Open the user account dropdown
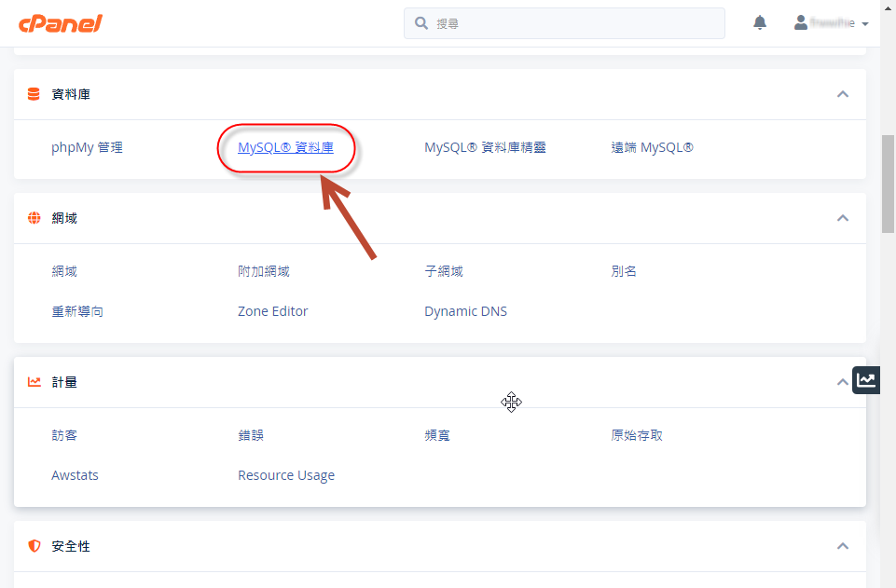 click(x=831, y=23)
